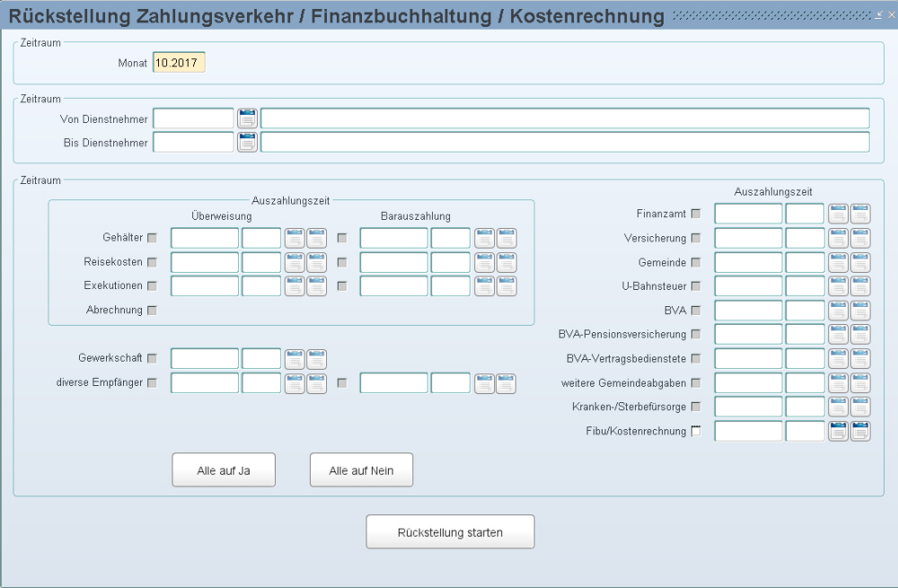Open the lookup icon beside Bis Dienstnehmer
The image size is (898, 588).
click(247, 142)
